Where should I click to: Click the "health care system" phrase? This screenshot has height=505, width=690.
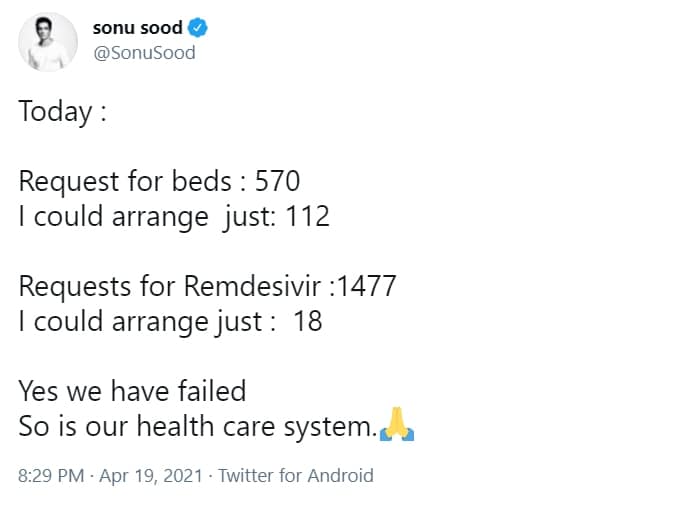point(254,427)
